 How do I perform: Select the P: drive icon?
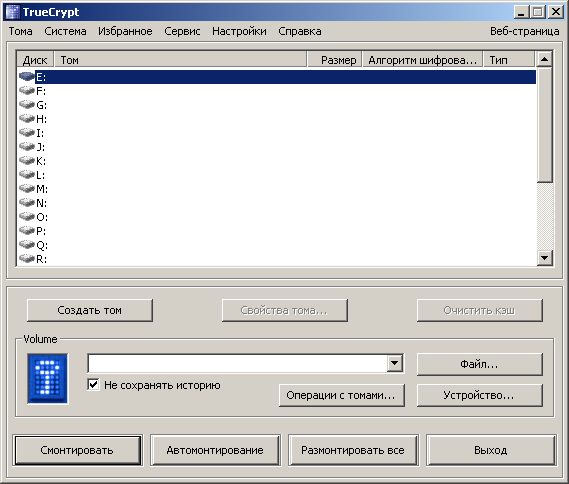click(x=26, y=231)
